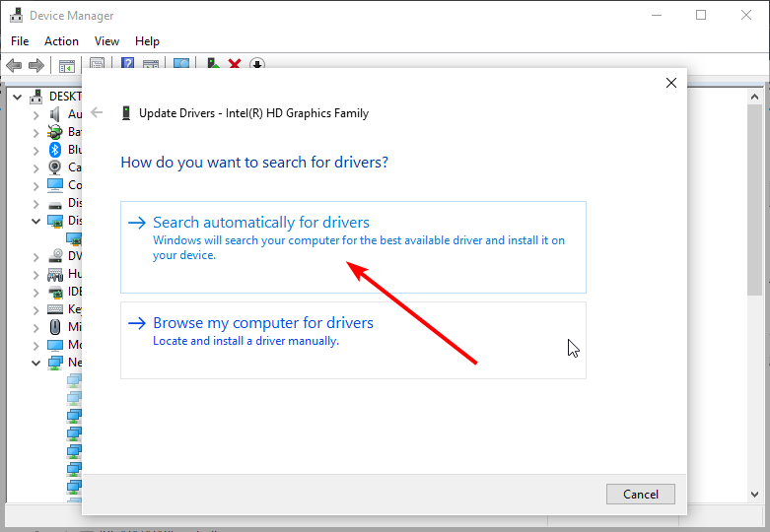770x532 pixels.
Task: Expand the Cameras node chevron
Action: 35,168
